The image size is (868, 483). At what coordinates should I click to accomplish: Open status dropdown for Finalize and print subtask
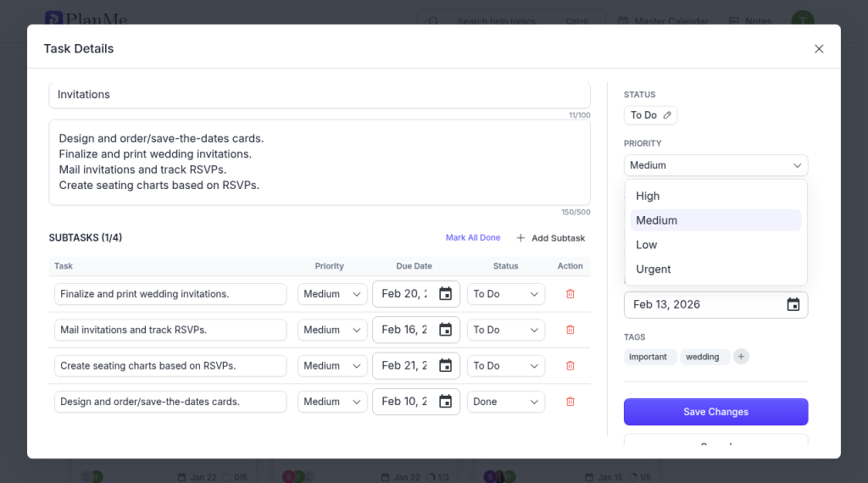pos(506,294)
